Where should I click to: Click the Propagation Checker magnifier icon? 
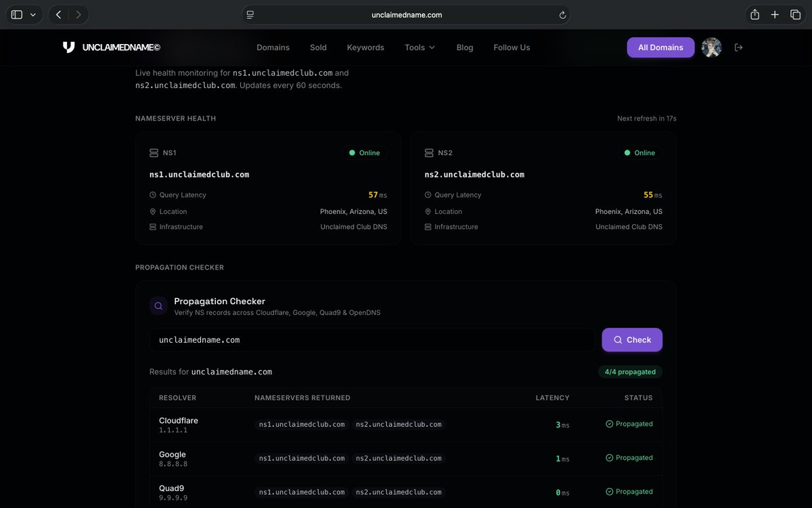coord(158,306)
